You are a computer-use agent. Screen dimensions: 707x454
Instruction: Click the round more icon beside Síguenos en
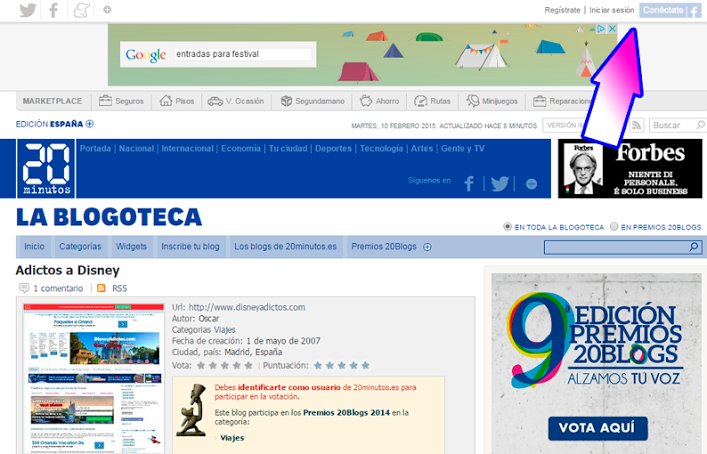532,184
